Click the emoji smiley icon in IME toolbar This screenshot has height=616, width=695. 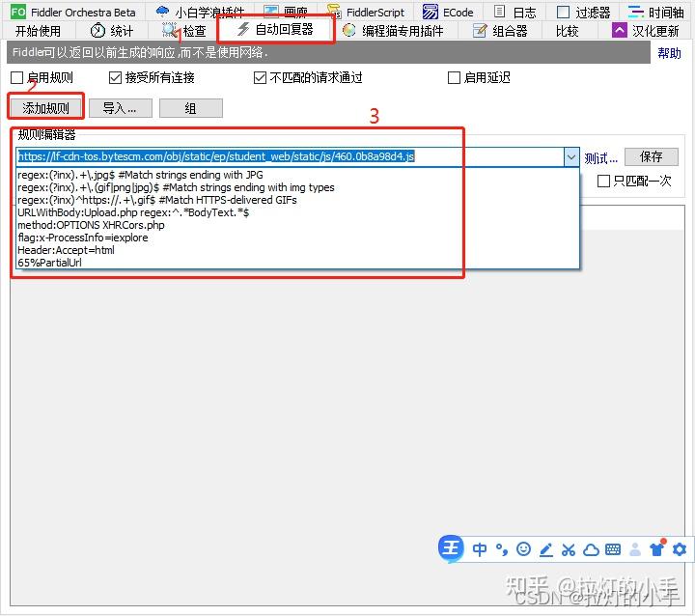click(523, 549)
